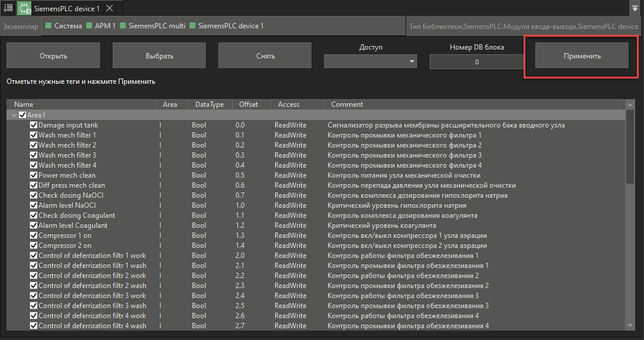Viewport: 644px width, 340px height.
Task: Sort by the Access column header
Action: 298,104
